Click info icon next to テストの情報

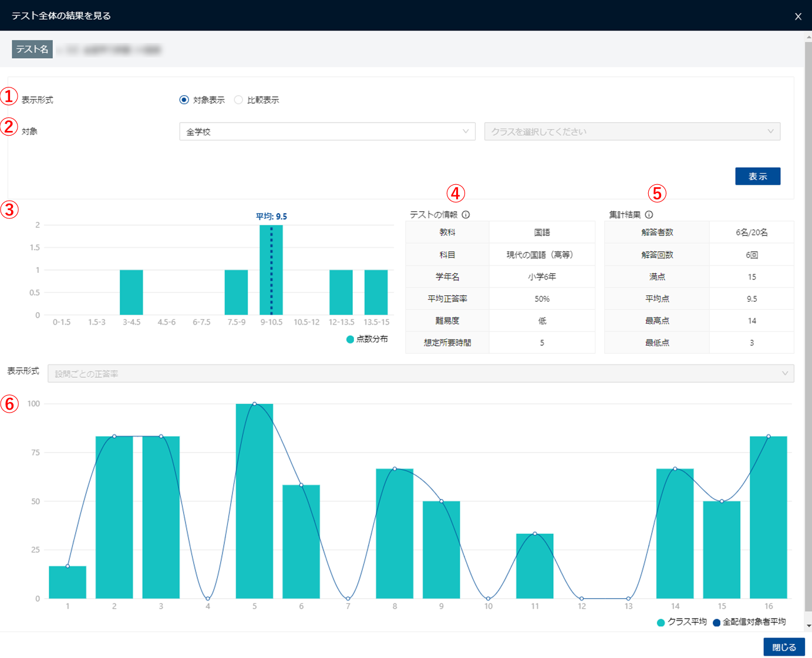coord(466,215)
